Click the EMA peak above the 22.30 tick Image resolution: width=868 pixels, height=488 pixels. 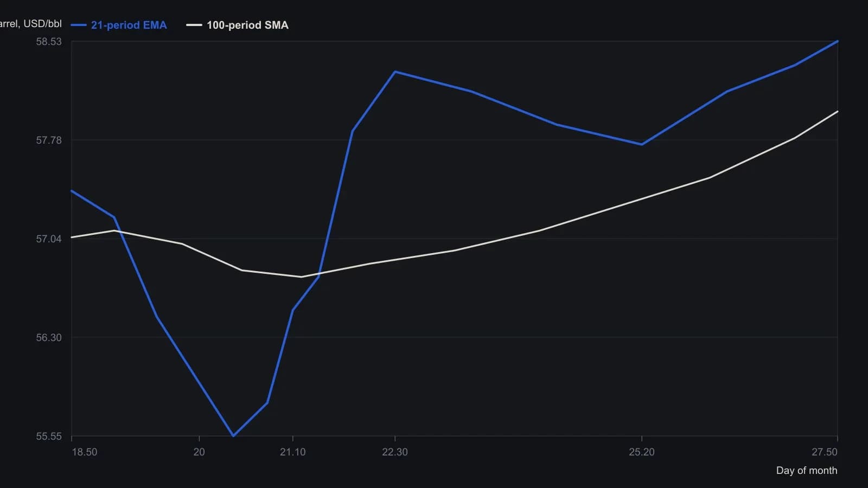coord(395,72)
